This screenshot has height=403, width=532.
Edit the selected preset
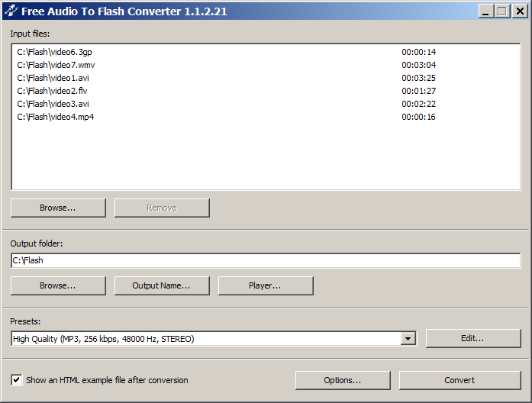coord(472,338)
